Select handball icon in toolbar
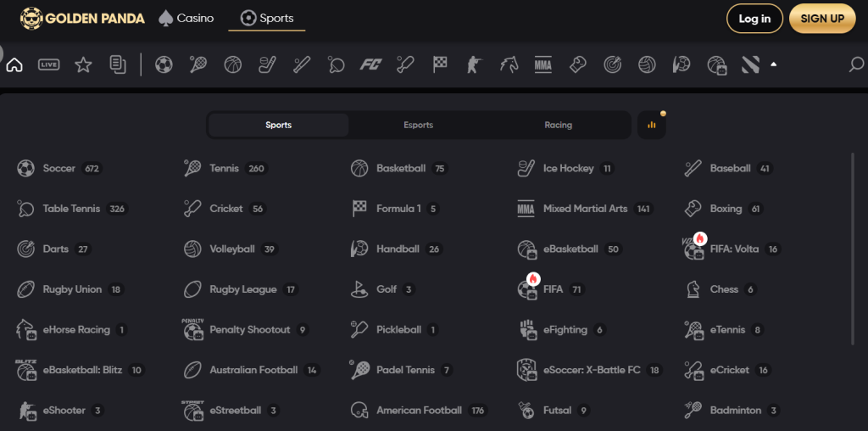Viewport: 868px width, 431px height. [681, 64]
